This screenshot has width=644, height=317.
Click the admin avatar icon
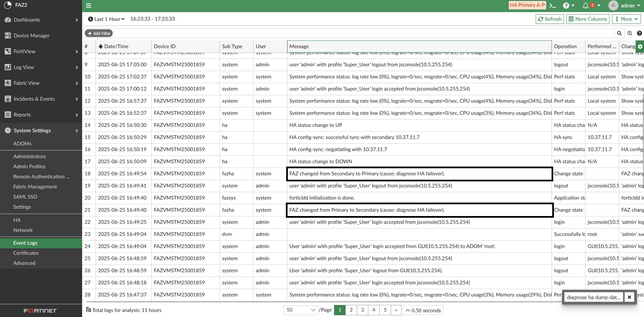click(613, 5)
